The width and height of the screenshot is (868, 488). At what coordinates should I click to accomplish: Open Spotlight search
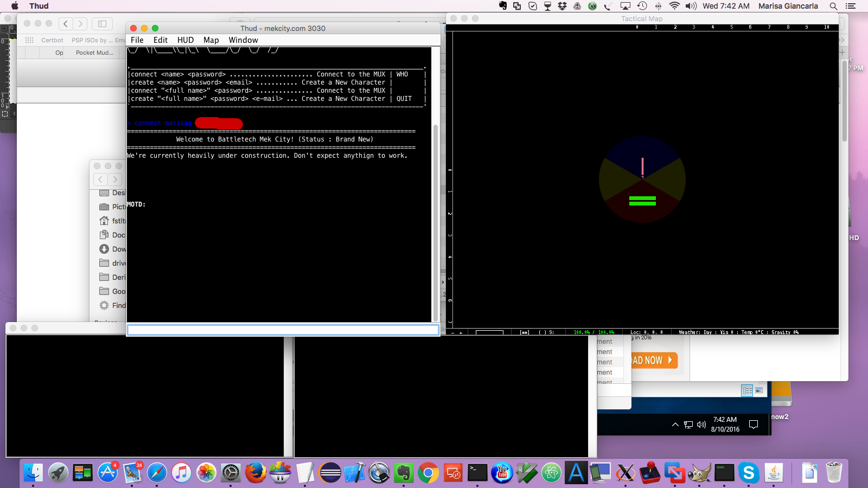coord(833,6)
